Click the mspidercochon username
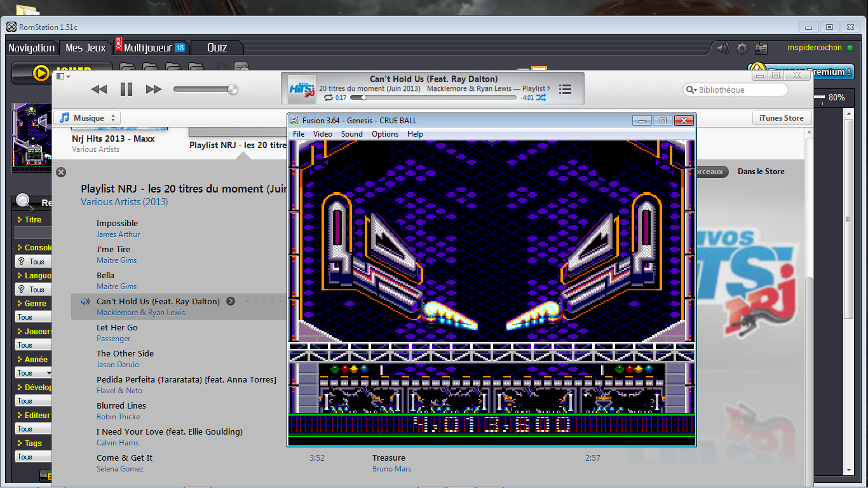Screen dimensions: 868x488 pyautogui.click(x=815, y=48)
